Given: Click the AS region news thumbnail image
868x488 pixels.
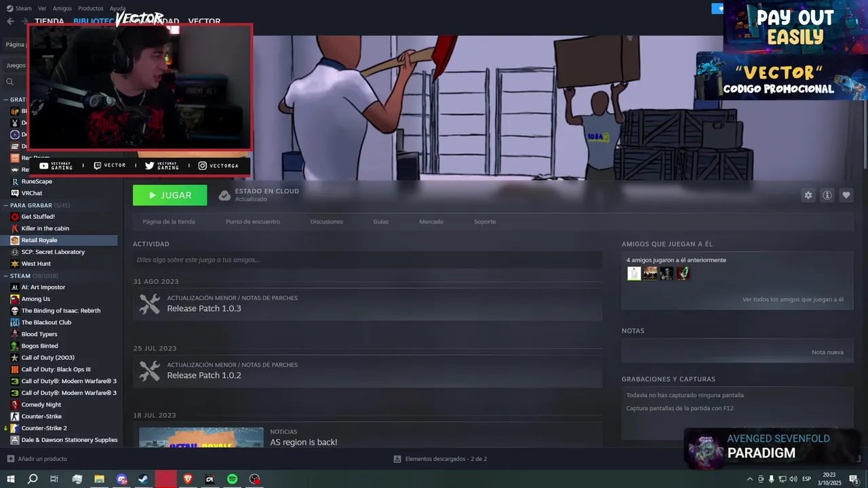Looking at the screenshot, I should (x=201, y=438).
